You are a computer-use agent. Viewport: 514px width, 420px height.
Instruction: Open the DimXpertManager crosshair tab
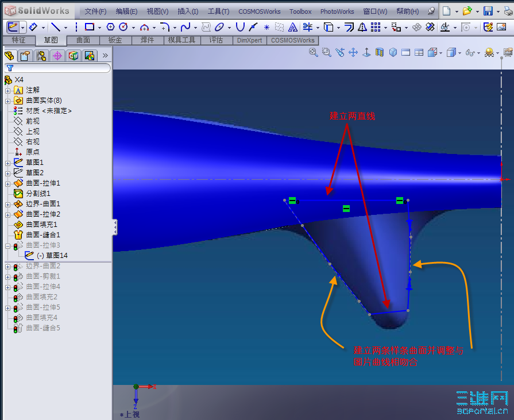57,56
